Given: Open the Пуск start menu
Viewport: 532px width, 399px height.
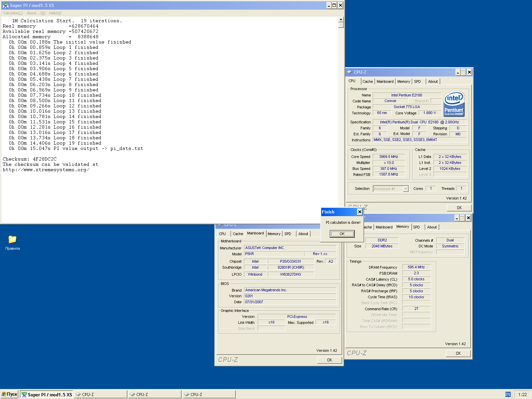Looking at the screenshot, I should click(9, 394).
